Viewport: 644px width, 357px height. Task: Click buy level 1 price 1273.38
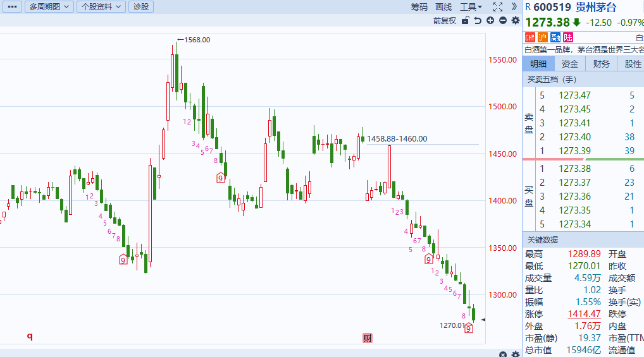pyautogui.click(x=574, y=168)
